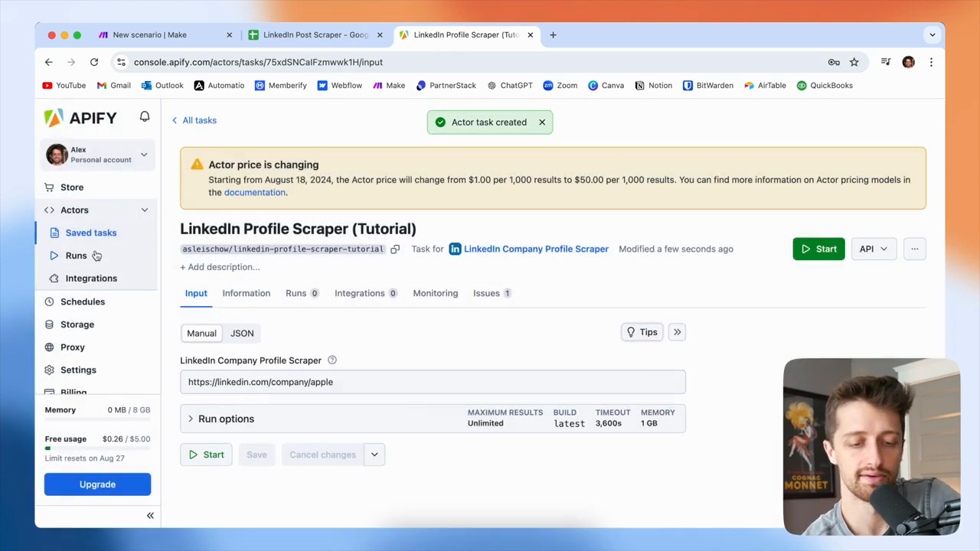The image size is (980, 551).
Task: Click the green Start button at top right
Action: tap(818, 249)
